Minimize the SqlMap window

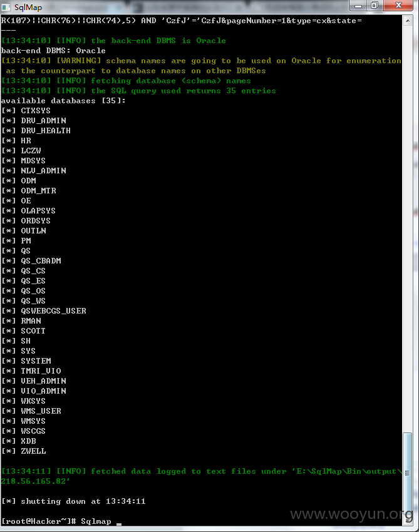click(x=358, y=6)
